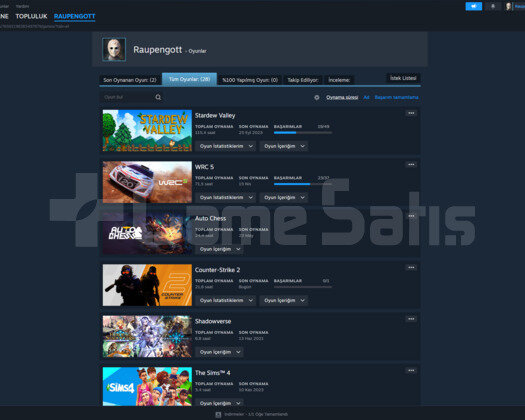Screen dimensions: 525x420
Task: Open WRC 5 three-dot options menu
Action: tap(411, 164)
